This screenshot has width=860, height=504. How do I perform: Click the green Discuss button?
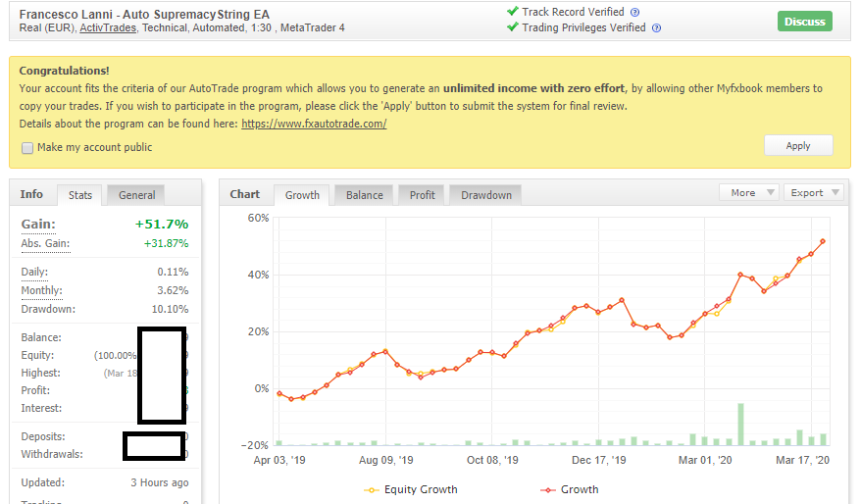(x=805, y=22)
